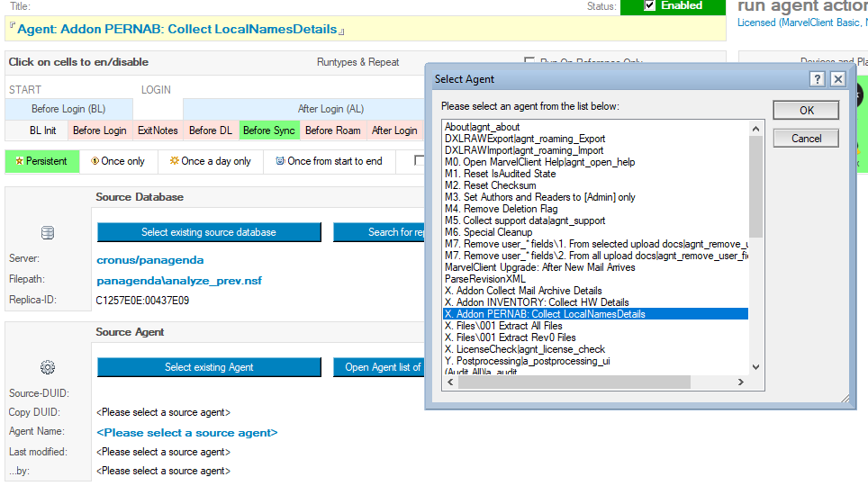Select M4. Remove Deletion Flag

point(596,208)
